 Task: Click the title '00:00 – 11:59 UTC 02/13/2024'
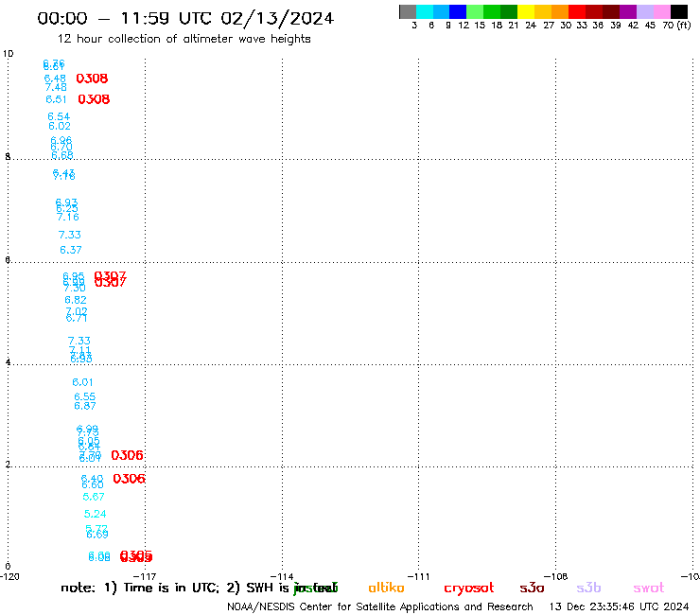coord(185,19)
